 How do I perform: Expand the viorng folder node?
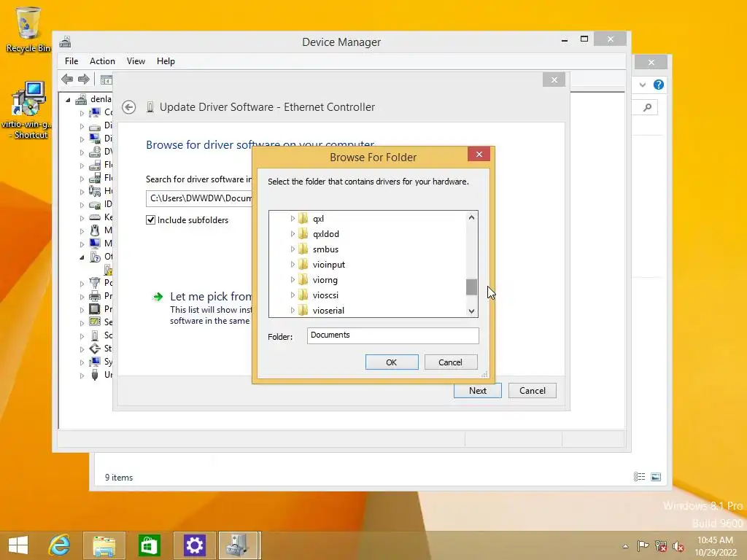pyautogui.click(x=293, y=279)
